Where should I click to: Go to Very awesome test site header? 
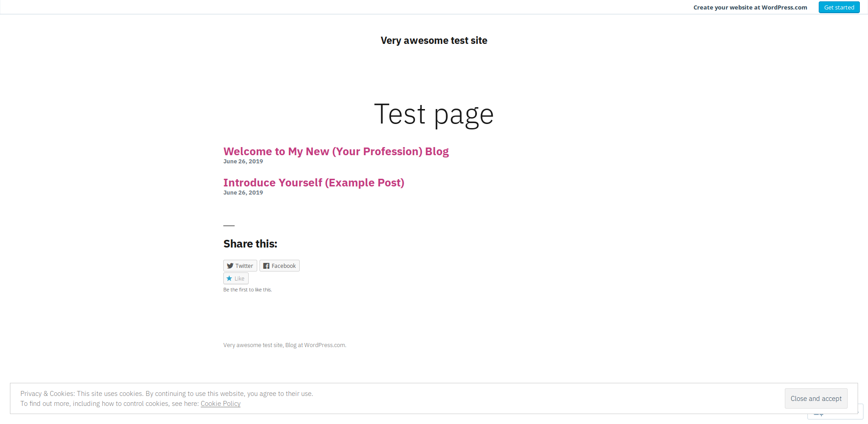coord(434,40)
